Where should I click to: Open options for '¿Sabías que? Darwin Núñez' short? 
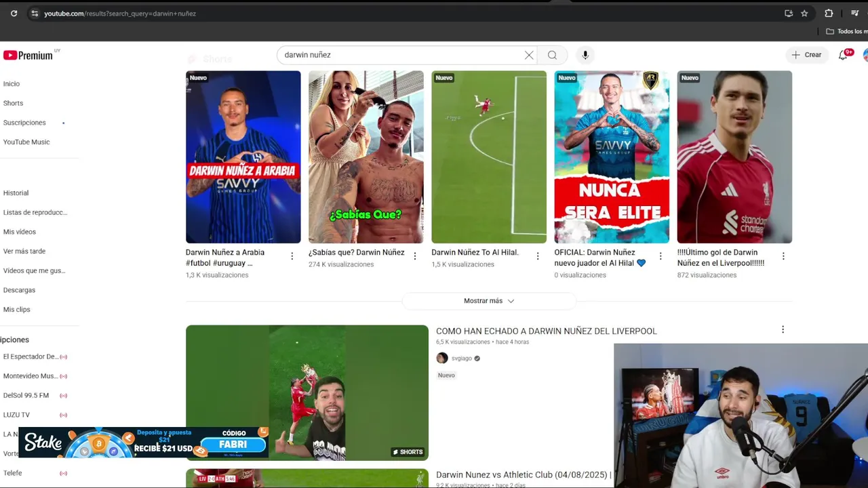pyautogui.click(x=415, y=256)
